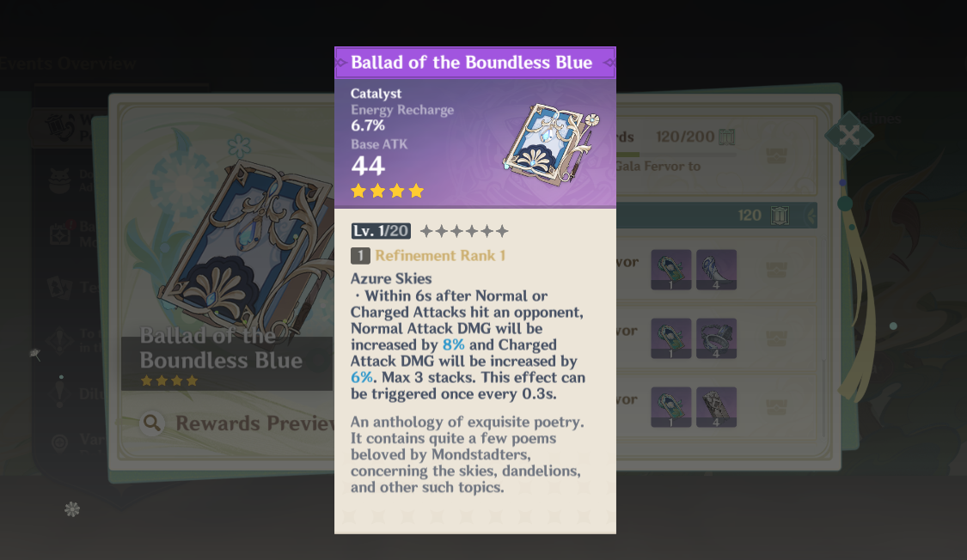
Task: Click the Ballad of the Boundless Blue name banner
Action: point(475,62)
